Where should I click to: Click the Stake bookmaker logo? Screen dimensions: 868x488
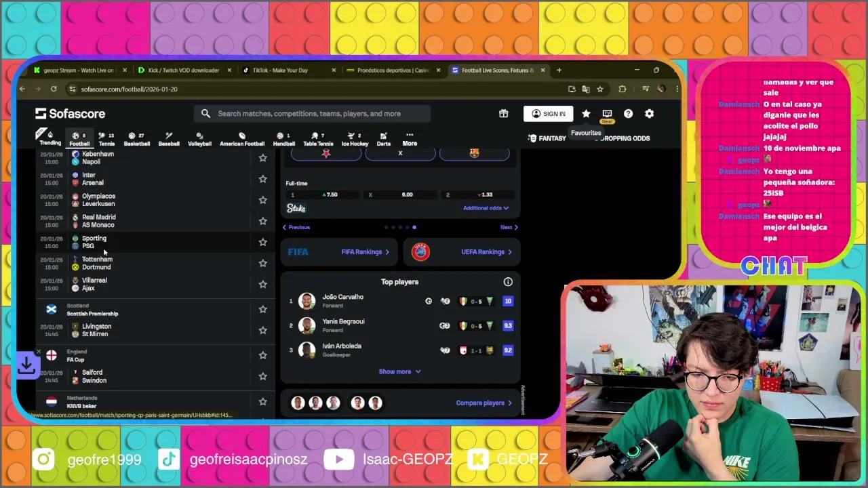pos(296,208)
